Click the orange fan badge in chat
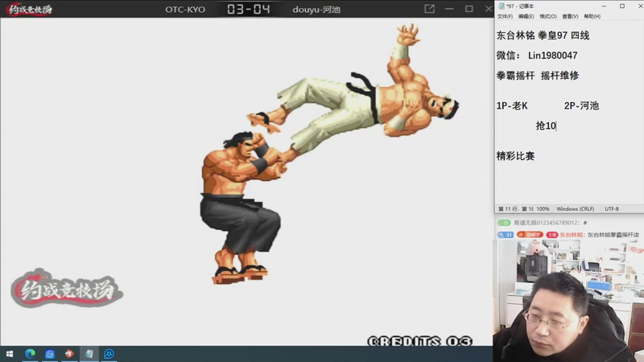 pyautogui.click(x=530, y=235)
